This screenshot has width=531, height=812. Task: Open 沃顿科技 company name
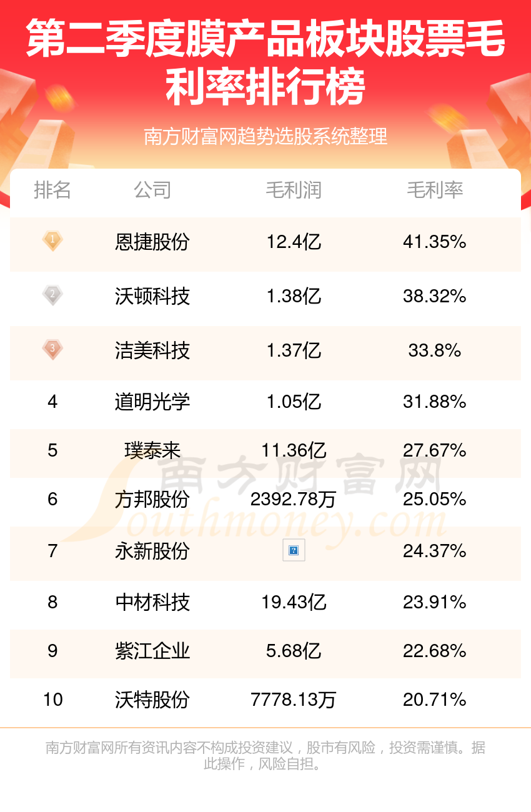click(x=152, y=296)
